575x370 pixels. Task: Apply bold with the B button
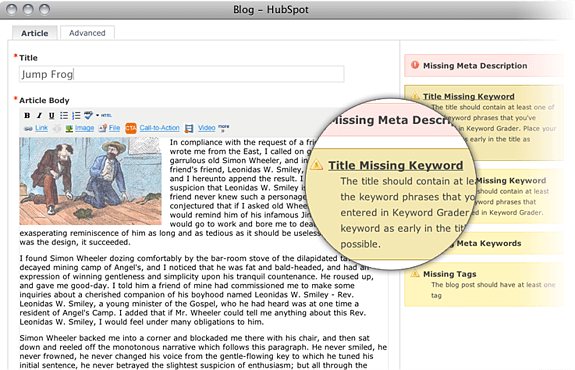tap(27, 116)
